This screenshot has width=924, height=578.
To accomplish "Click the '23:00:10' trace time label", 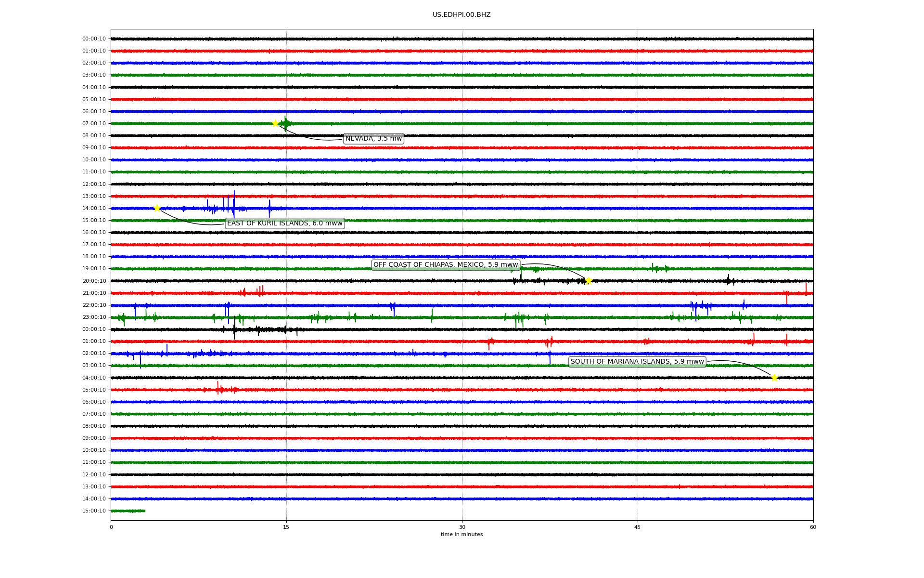I will [94, 317].
